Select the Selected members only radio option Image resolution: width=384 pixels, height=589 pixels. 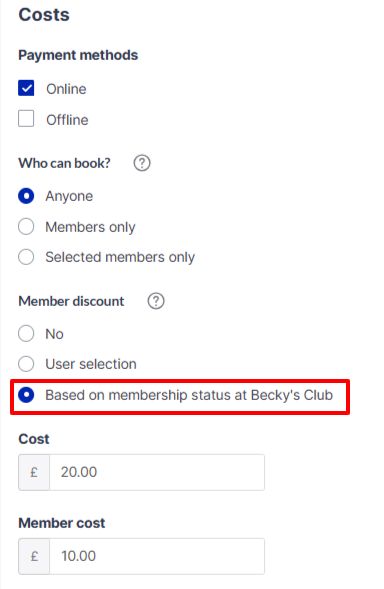26,257
